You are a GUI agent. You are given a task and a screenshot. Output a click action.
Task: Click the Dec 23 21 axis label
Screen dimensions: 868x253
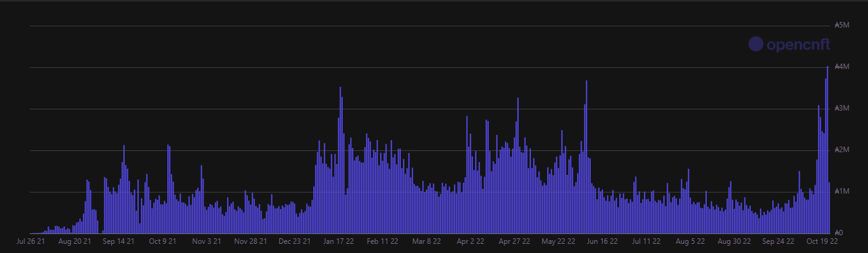(x=294, y=241)
